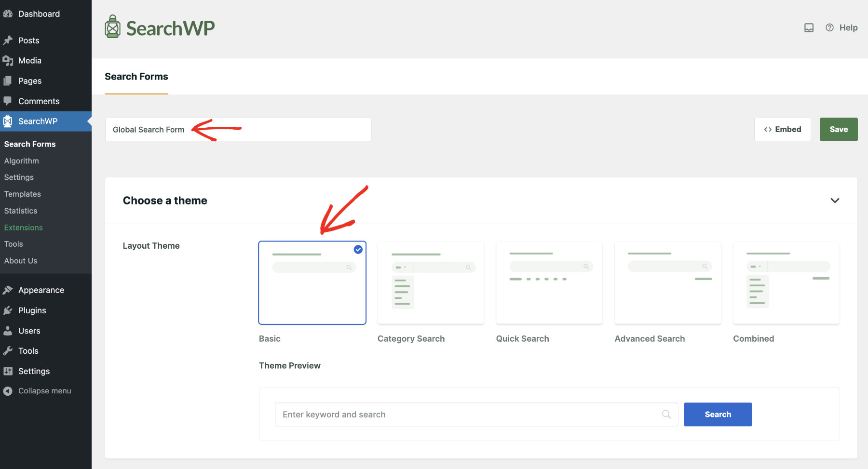
Task: Select the Plugins icon in sidebar
Action: tap(8, 310)
